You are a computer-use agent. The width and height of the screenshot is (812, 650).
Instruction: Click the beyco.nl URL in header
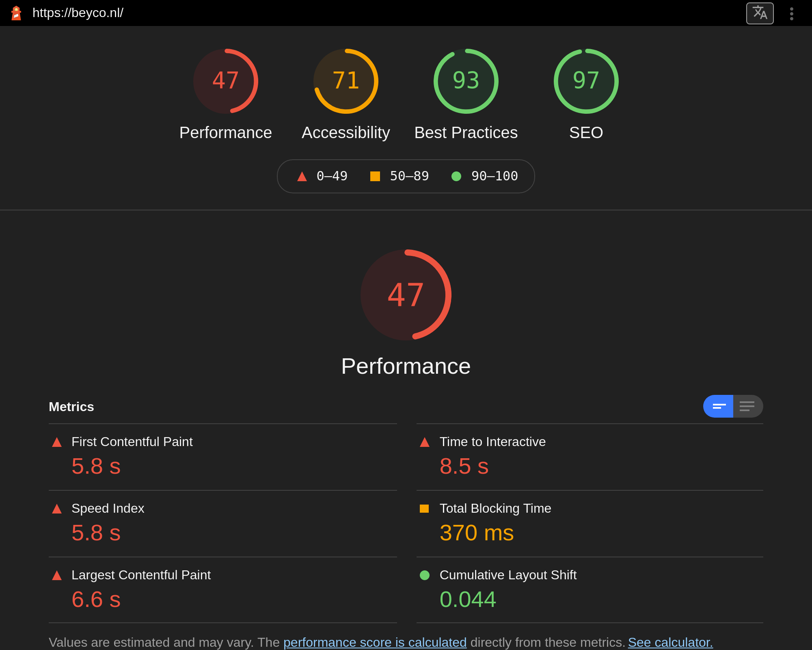(78, 13)
